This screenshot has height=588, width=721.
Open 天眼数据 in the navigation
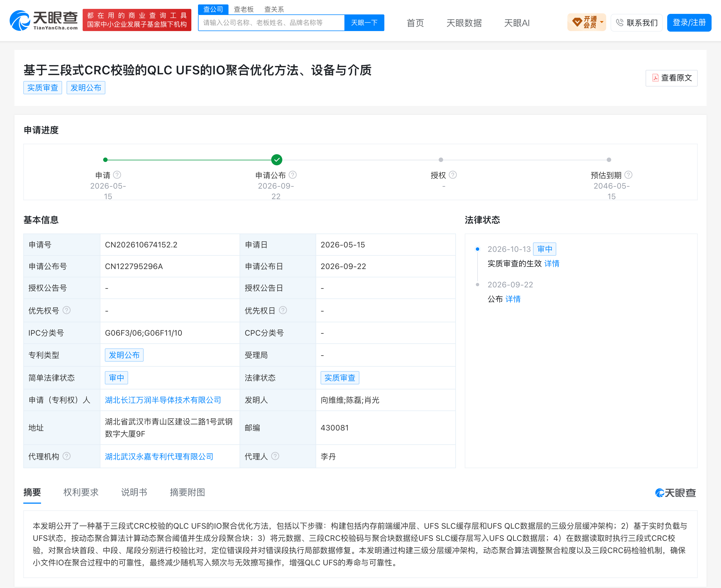[x=464, y=23]
